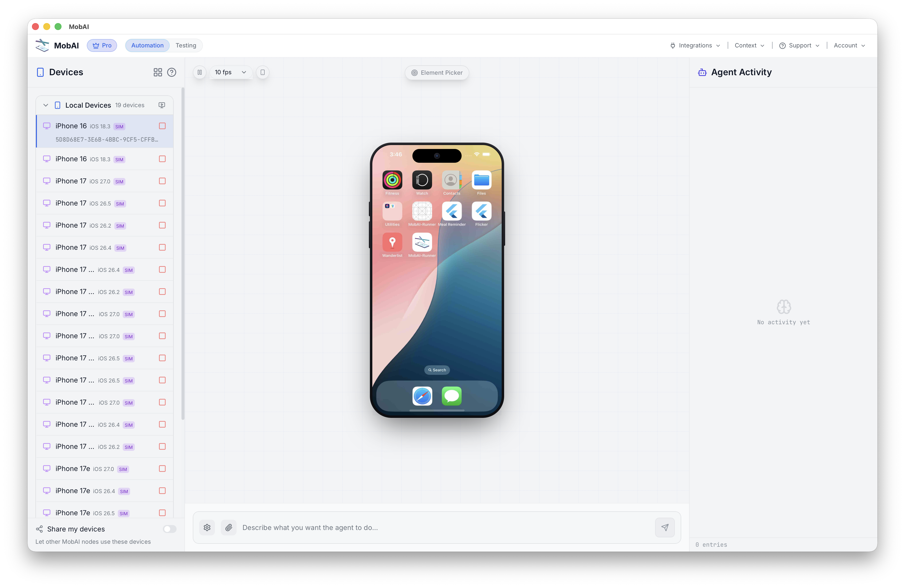The image size is (905, 588).
Task: Switch devices panel to grid view
Action: point(158,72)
